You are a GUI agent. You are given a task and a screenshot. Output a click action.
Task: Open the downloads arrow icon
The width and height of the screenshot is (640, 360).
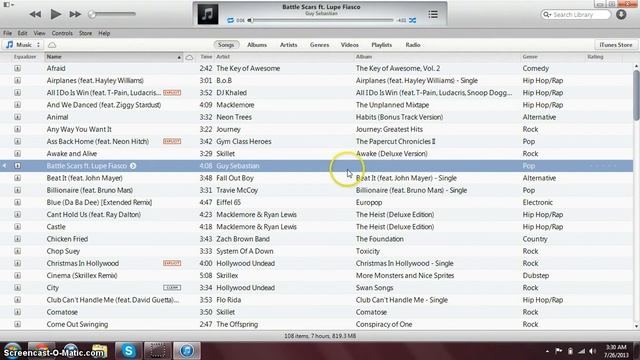coord(621,15)
